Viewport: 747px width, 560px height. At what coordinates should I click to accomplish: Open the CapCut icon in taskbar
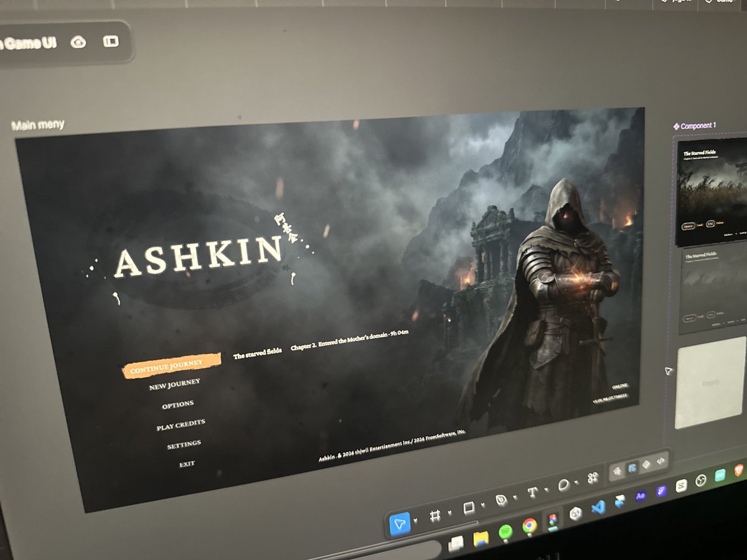[x=681, y=485]
